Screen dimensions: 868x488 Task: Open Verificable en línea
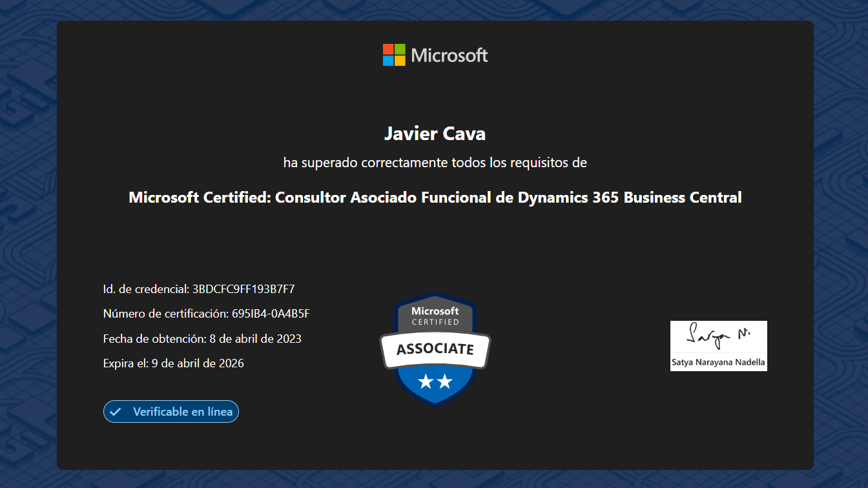(170, 411)
